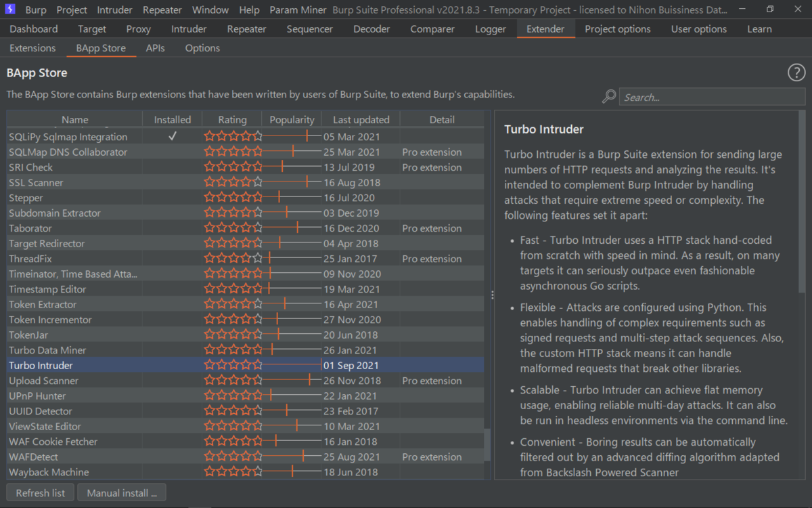Click the Burp Suite logo icon
The height and width of the screenshot is (508, 812).
pos(10,9)
